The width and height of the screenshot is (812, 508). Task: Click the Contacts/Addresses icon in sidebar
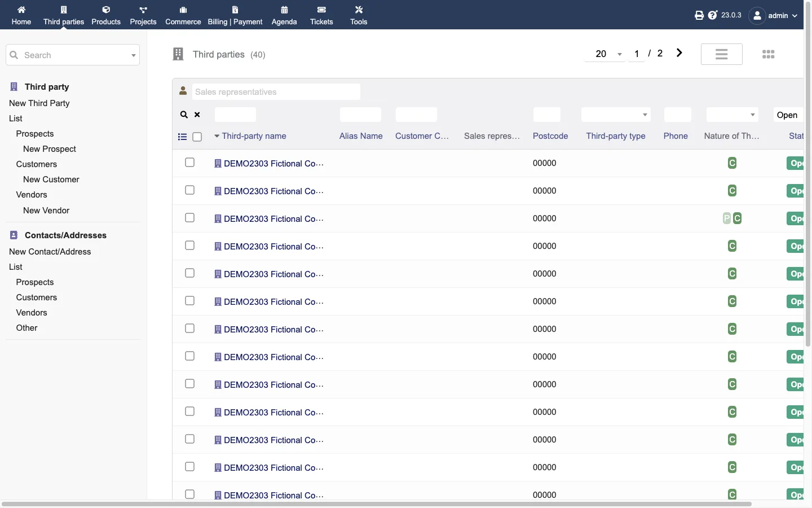tap(14, 235)
